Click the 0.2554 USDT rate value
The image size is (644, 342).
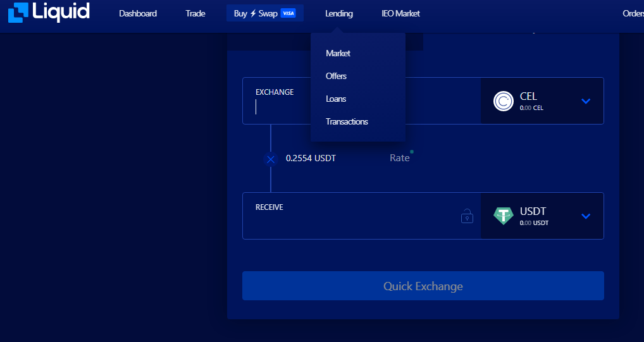coord(311,158)
